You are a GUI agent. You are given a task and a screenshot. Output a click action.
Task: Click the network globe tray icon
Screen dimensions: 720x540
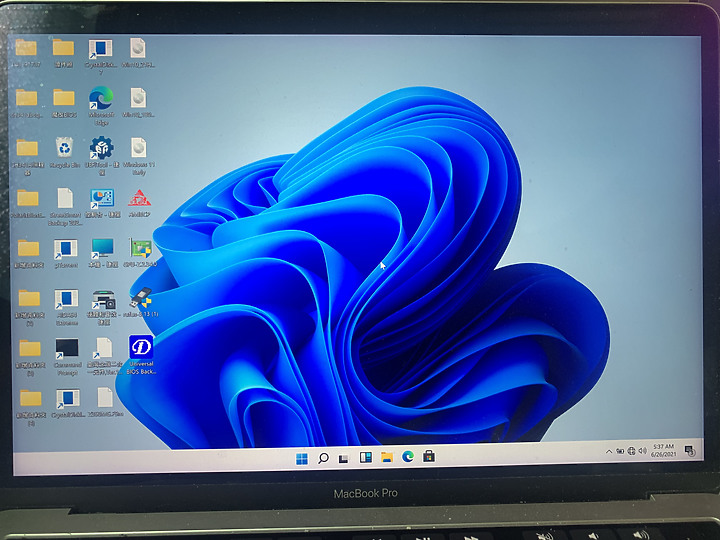631,451
